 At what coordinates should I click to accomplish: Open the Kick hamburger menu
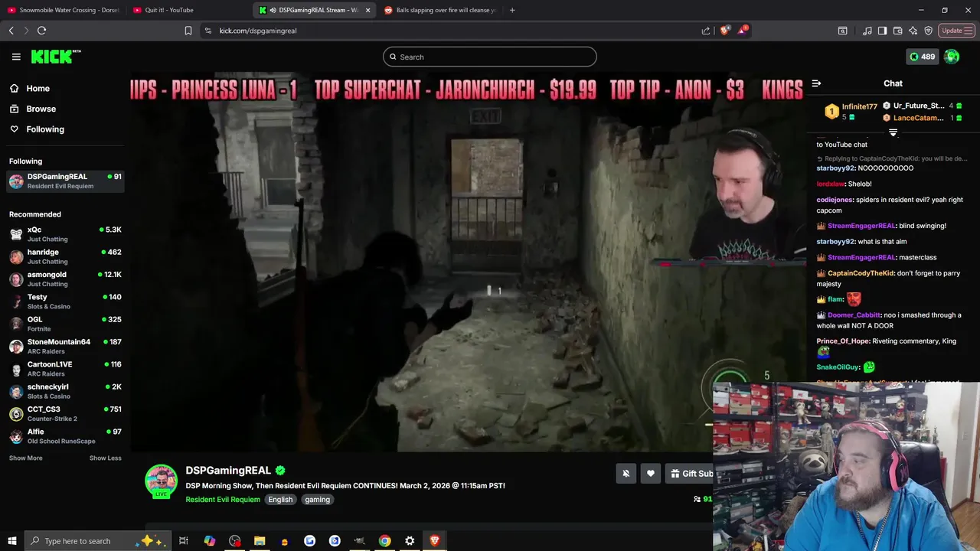(x=16, y=57)
